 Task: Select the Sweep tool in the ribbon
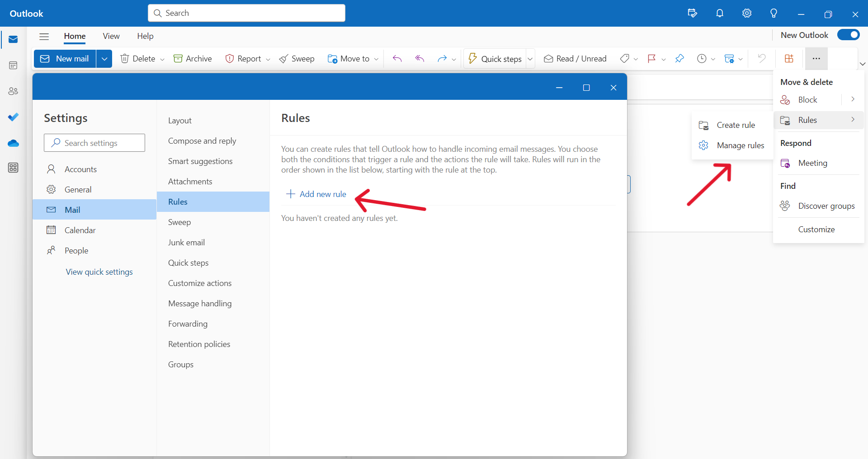click(x=297, y=58)
